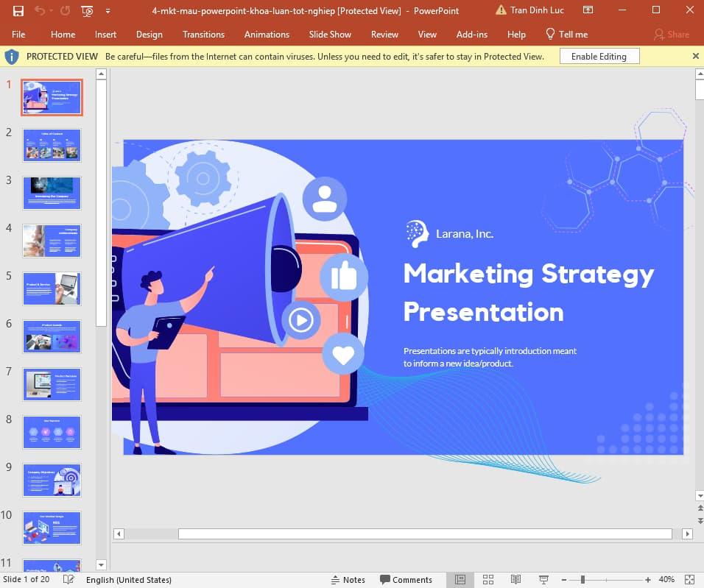Select Normal view in the status bar
Screen dimensions: 704x588
point(460,579)
